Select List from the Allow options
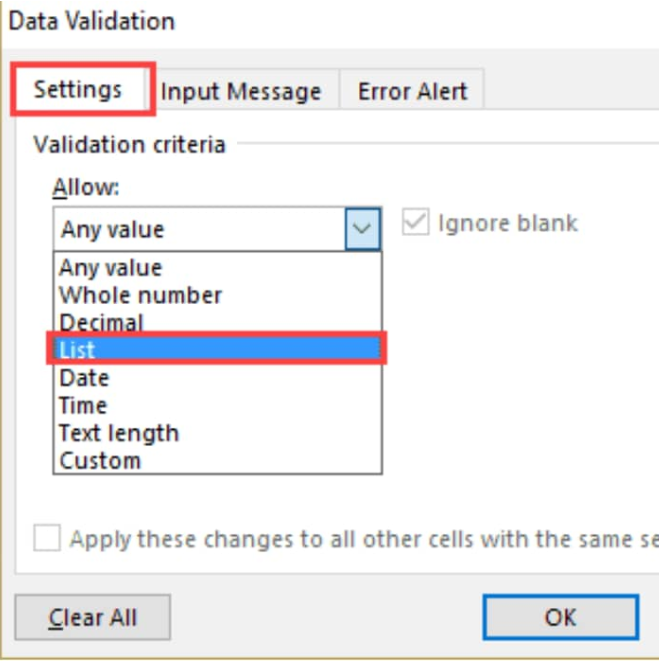661x663 pixels. [217, 349]
